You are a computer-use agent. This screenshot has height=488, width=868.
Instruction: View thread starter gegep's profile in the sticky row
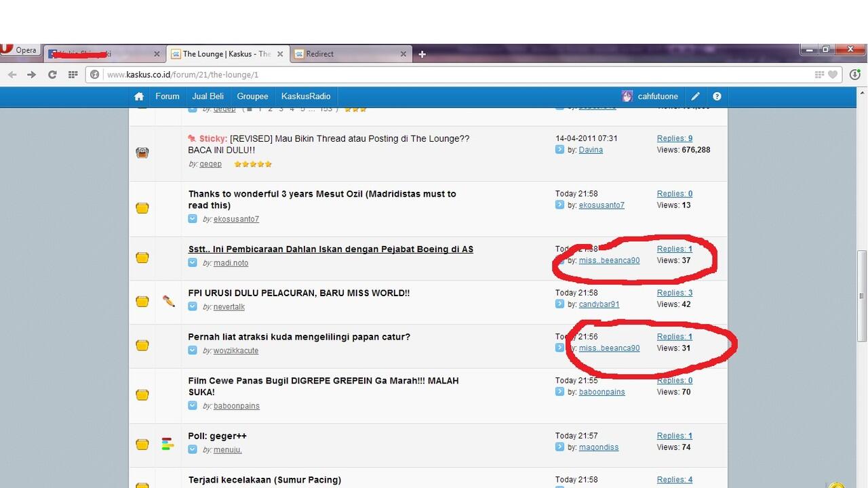(x=211, y=164)
